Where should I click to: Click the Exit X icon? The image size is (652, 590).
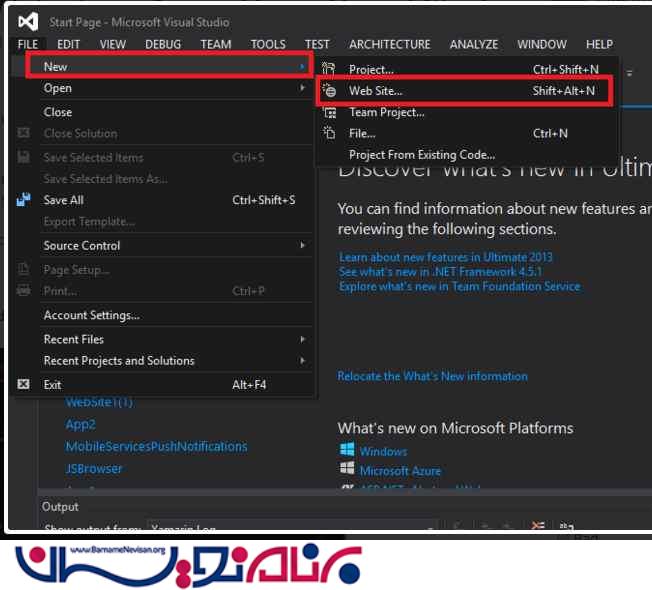pos(23,384)
